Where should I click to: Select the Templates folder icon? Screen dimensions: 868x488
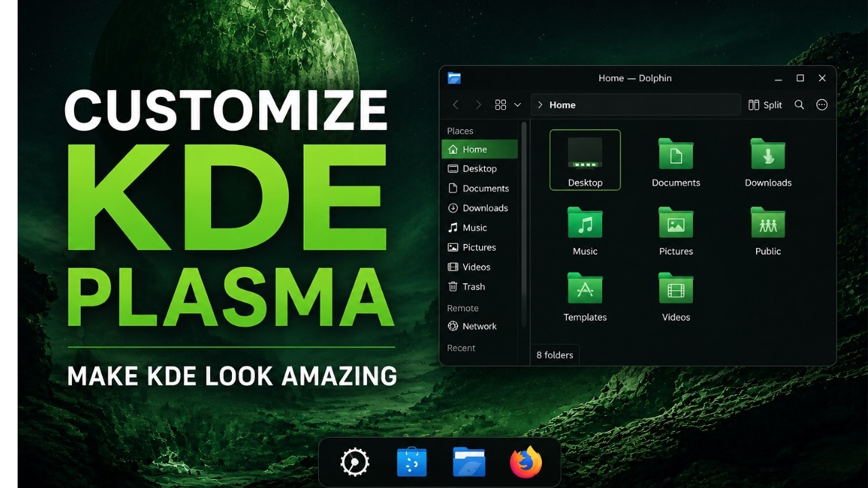[585, 296]
